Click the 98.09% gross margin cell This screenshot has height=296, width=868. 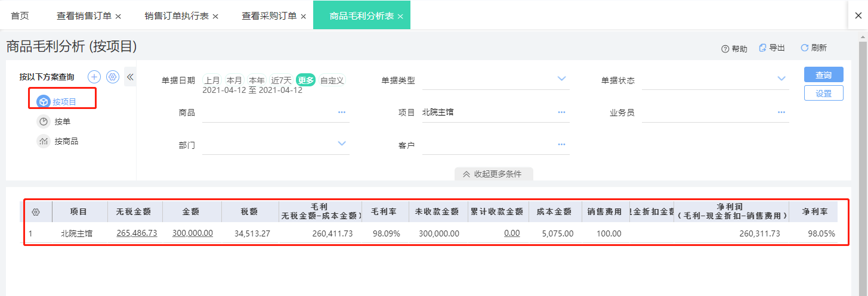[x=386, y=233]
